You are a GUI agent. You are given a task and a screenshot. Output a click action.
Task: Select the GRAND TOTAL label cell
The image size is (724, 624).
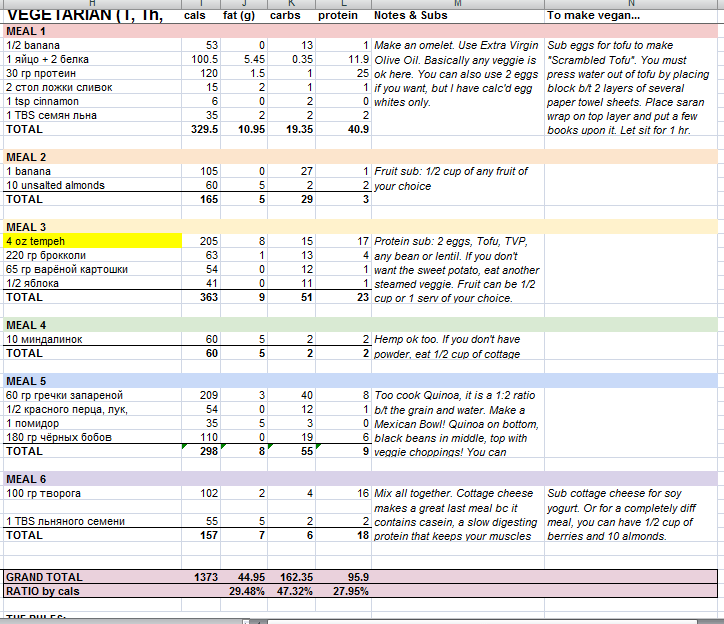coord(92,577)
